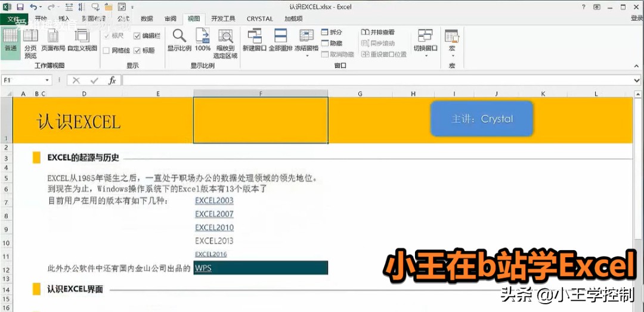This screenshot has height=312, width=644.
Task: Open the 文件 File tab
Action: tap(14, 19)
